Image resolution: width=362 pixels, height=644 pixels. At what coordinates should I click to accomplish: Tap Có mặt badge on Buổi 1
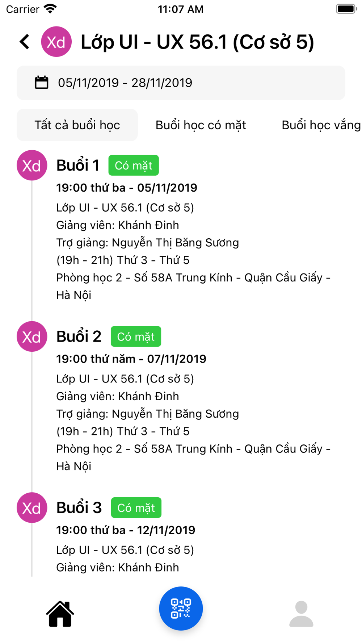(134, 165)
